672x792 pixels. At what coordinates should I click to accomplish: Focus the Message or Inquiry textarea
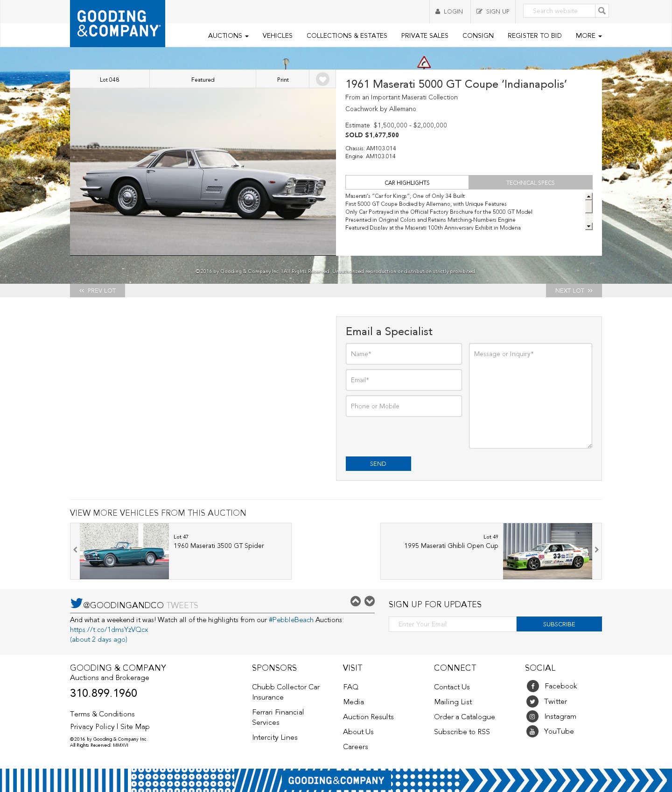coord(531,396)
